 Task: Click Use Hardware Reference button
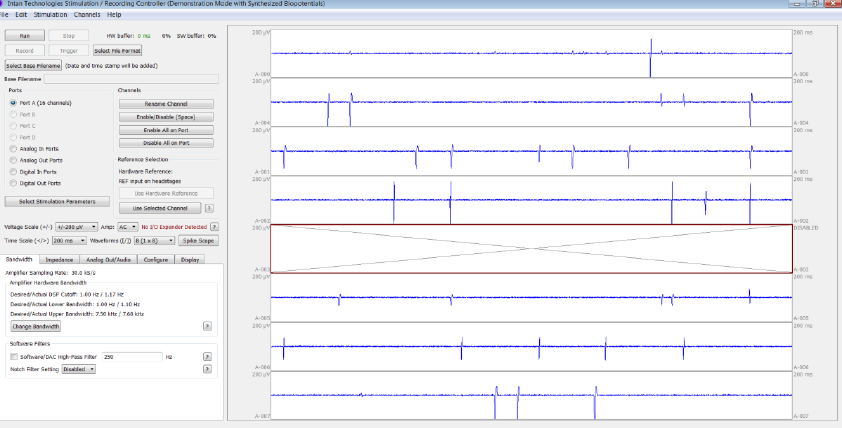[x=166, y=193]
